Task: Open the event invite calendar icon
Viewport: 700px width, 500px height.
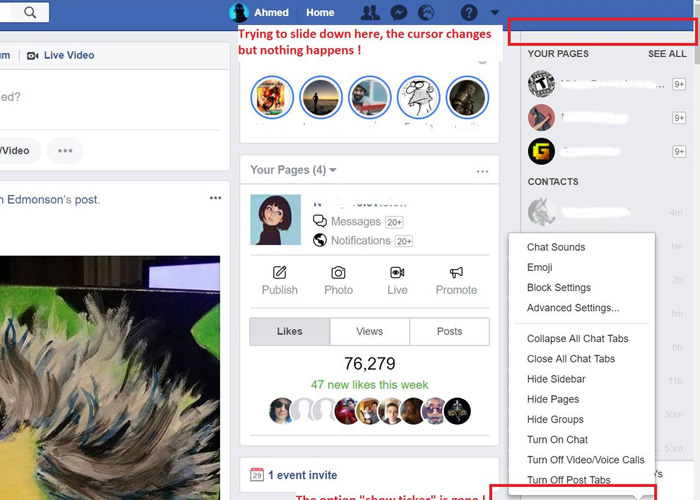Action: pyautogui.click(x=257, y=475)
